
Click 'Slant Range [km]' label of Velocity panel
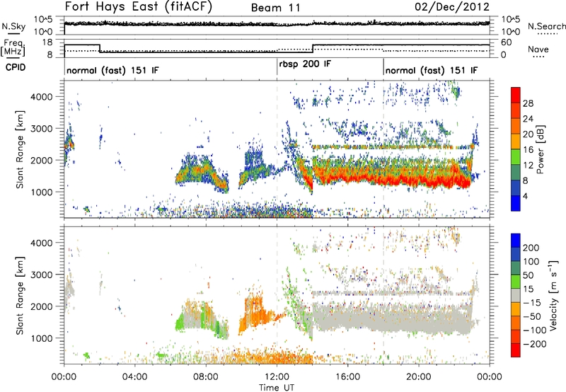tap(20, 296)
